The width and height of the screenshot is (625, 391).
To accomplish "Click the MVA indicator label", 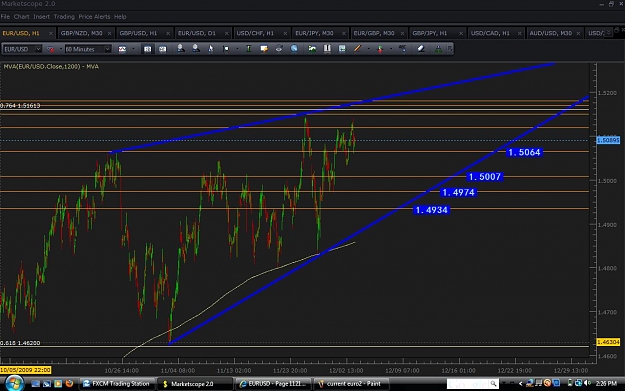I will pyautogui.click(x=51, y=67).
